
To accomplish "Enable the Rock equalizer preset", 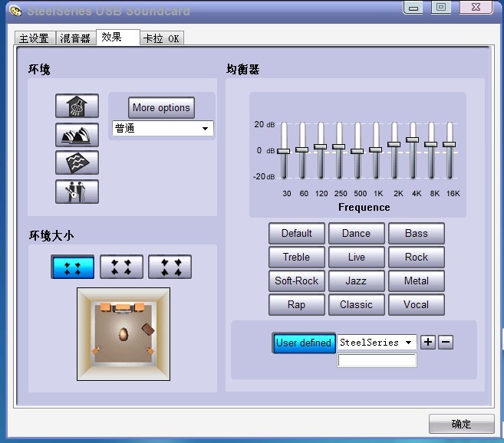I will (416, 258).
